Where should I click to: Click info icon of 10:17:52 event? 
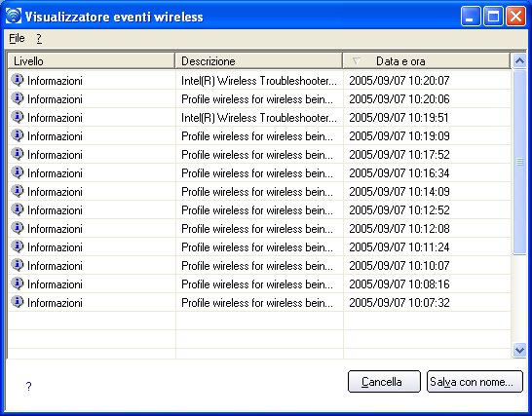[17, 154]
